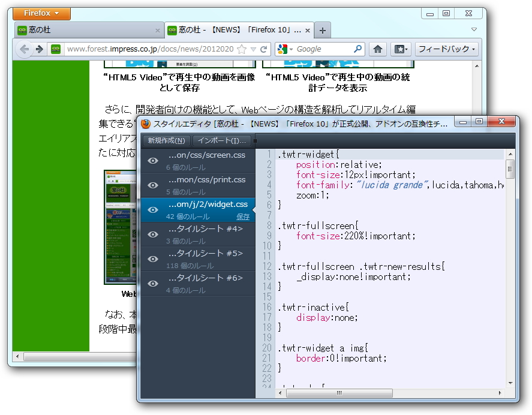
Task: Click the position:relative; code line
Action: pyautogui.click(x=339, y=164)
